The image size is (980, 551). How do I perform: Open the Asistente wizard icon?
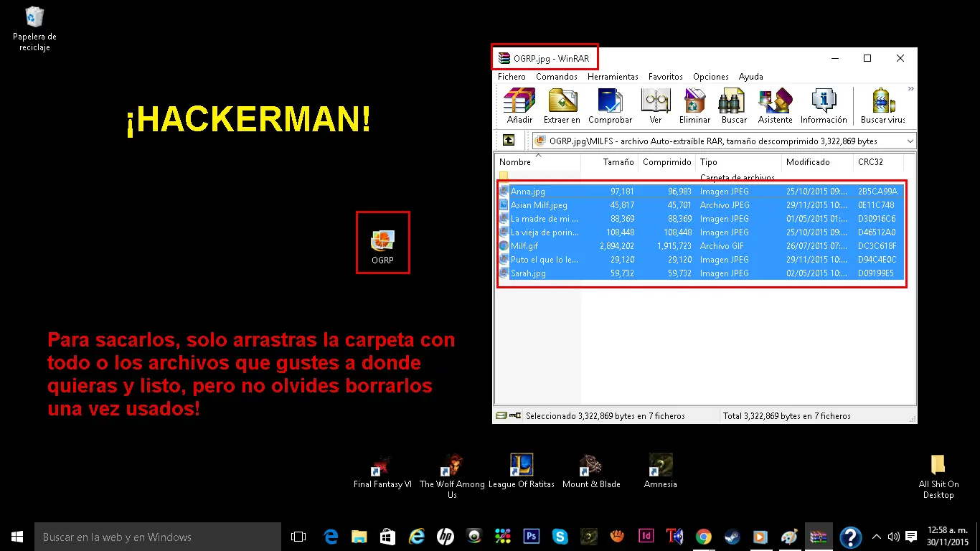(775, 105)
